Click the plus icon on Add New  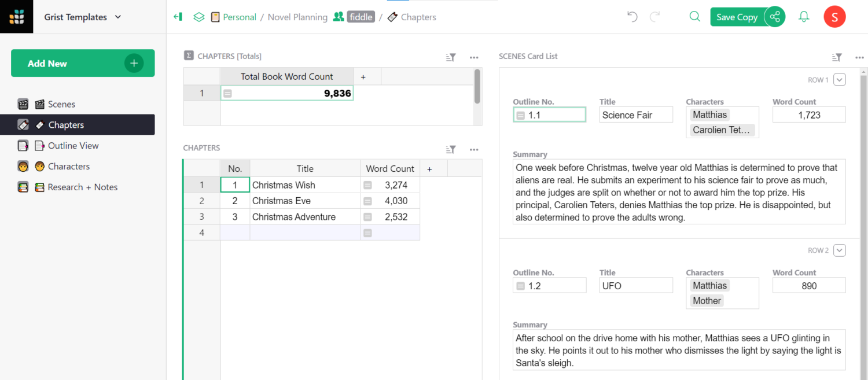pyautogui.click(x=134, y=63)
